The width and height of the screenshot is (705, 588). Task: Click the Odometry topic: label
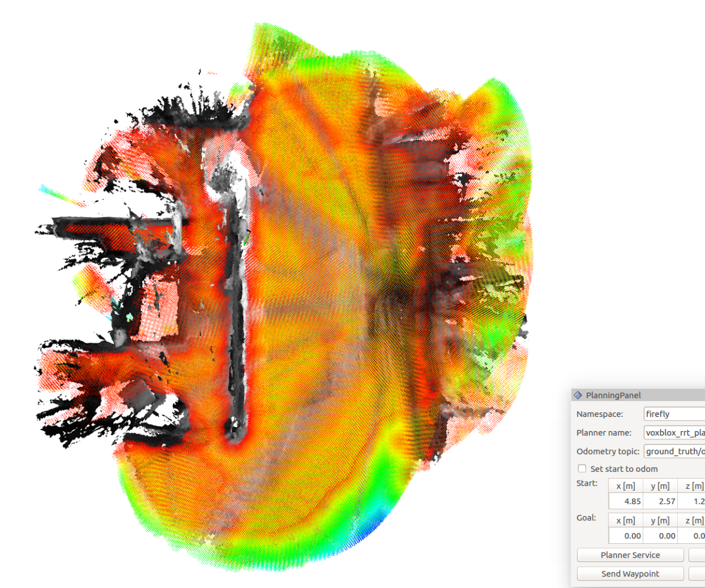coord(608,451)
